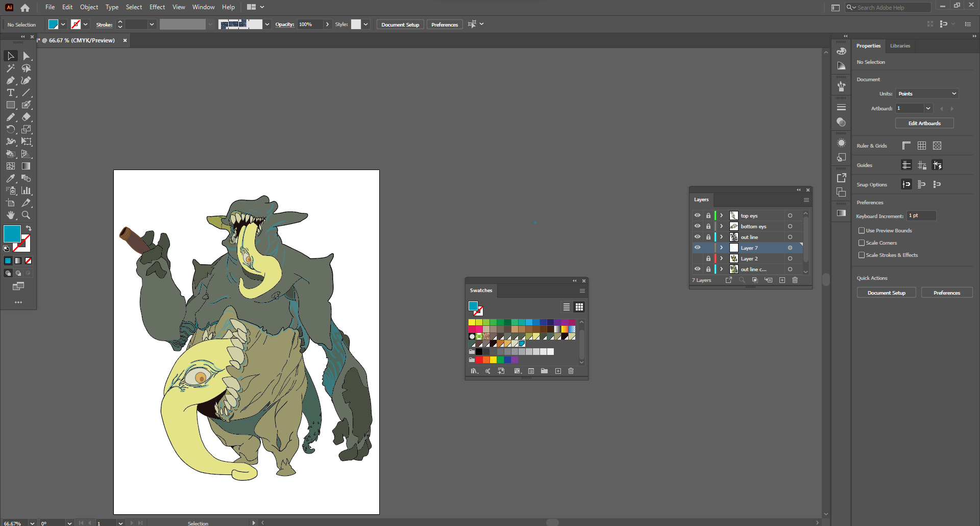Click Edit Artboards button

tap(924, 123)
